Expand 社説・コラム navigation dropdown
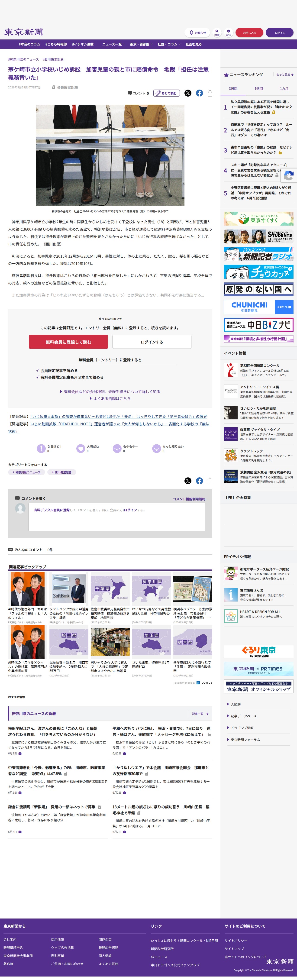 pyautogui.click(x=169, y=44)
